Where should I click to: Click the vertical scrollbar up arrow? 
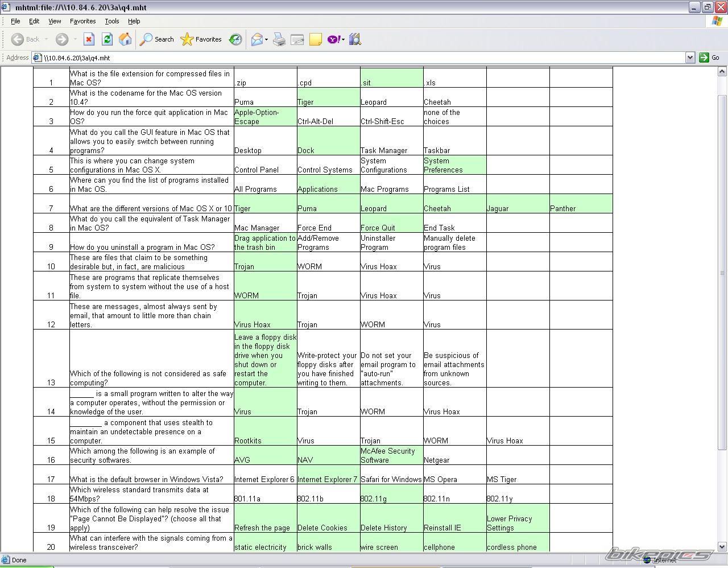click(x=723, y=72)
